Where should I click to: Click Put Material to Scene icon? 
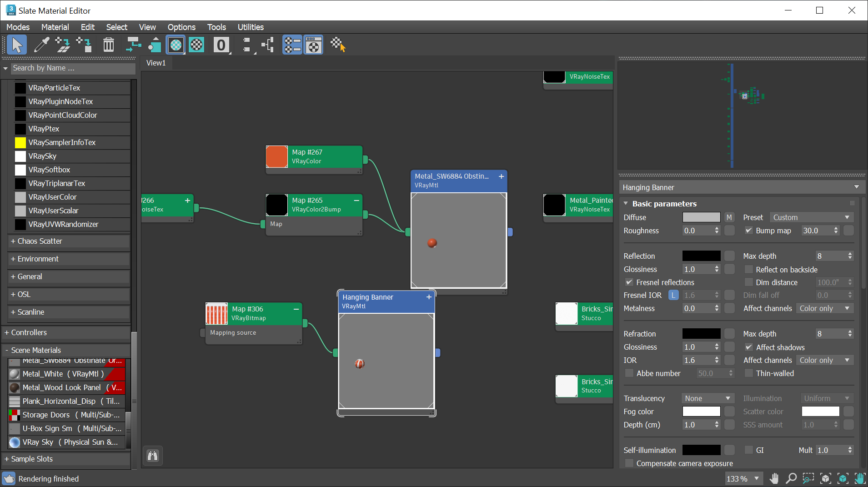tap(63, 45)
